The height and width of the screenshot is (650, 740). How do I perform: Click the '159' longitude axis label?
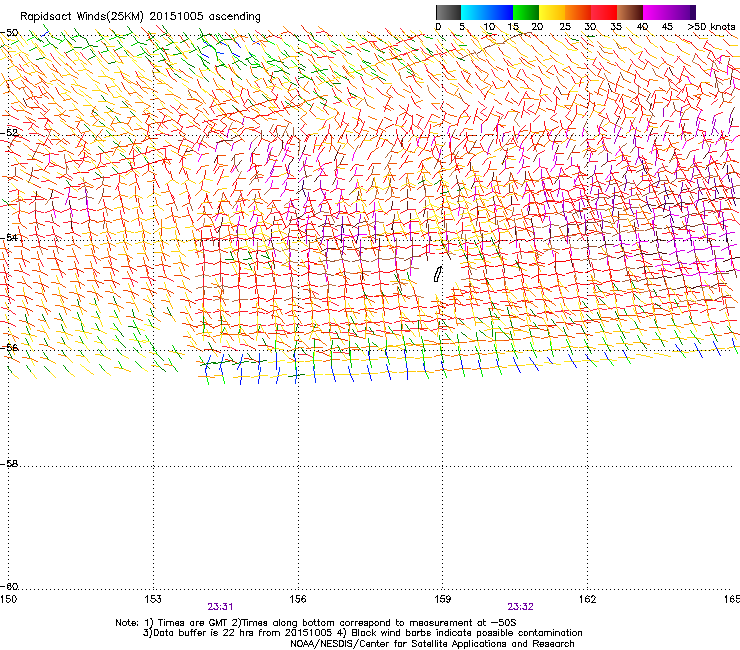443,599
